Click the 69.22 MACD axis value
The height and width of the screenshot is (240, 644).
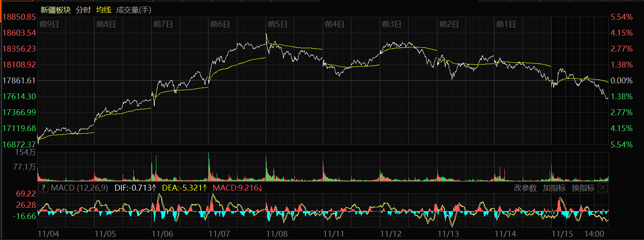pos(26,194)
